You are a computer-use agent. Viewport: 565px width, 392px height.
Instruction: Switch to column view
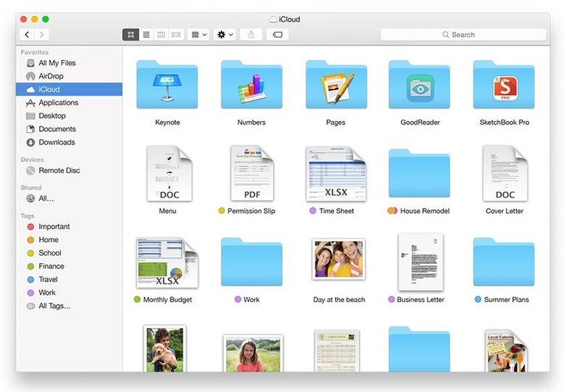pyautogui.click(x=161, y=35)
